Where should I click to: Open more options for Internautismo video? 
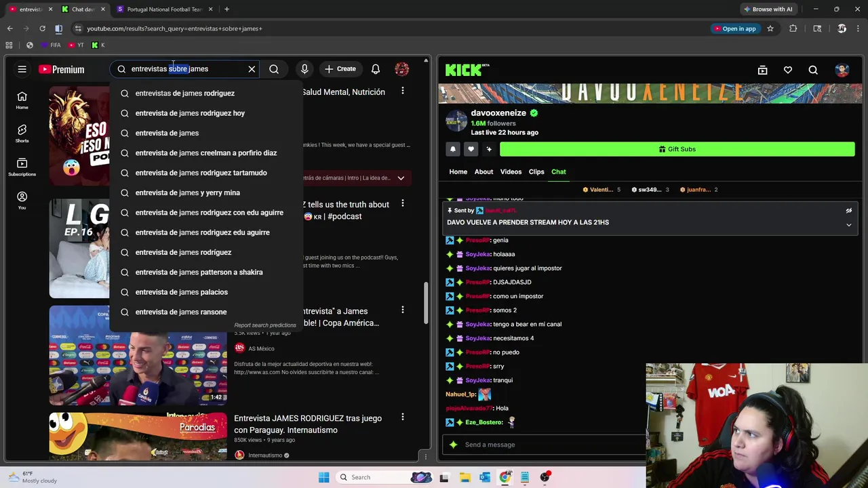coord(403,417)
